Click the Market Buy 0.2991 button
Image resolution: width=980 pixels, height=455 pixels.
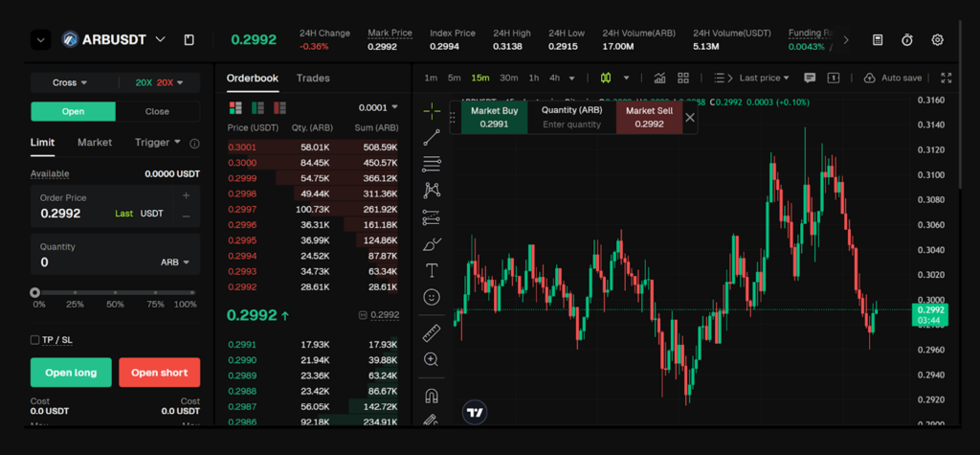(x=495, y=117)
